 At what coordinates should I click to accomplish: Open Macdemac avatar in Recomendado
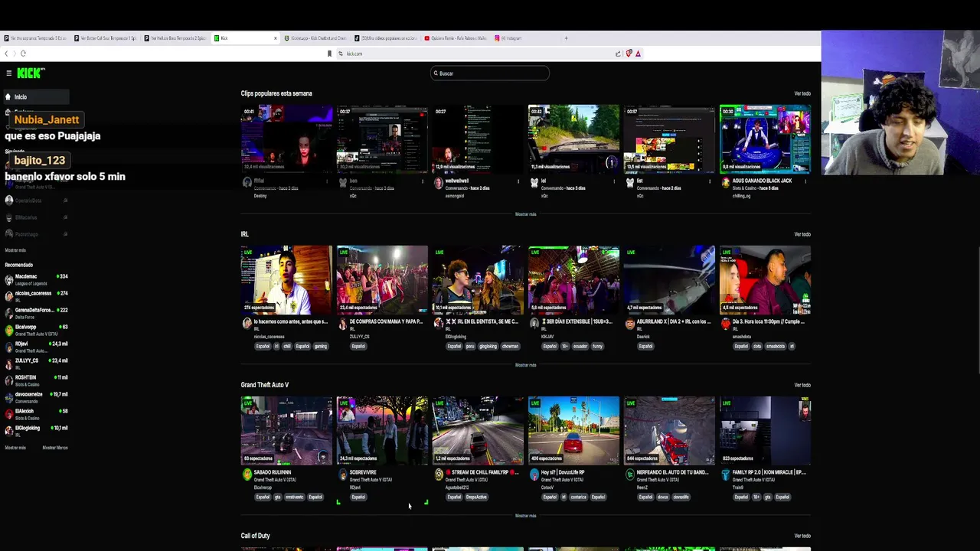[x=9, y=279]
